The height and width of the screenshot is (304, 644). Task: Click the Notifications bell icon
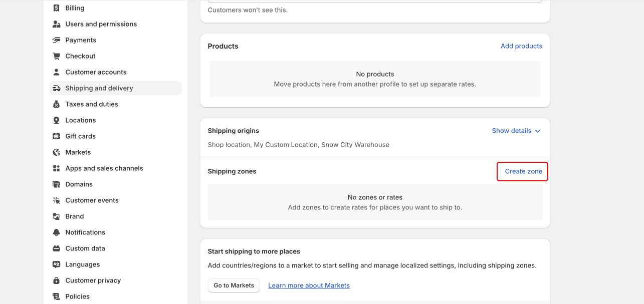(x=57, y=232)
